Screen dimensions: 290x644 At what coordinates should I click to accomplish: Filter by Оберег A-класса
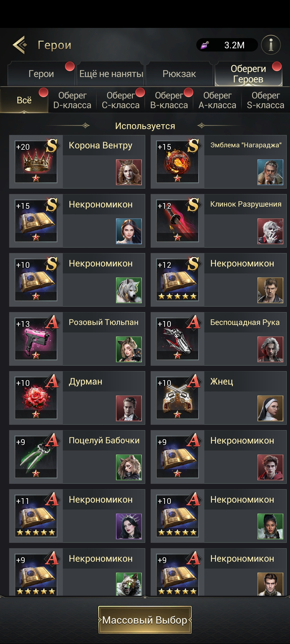click(217, 100)
